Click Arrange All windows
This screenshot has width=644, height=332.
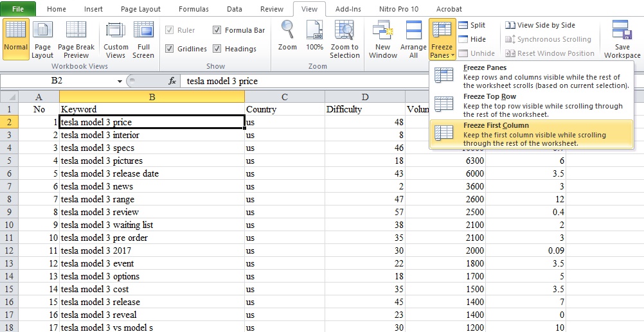click(x=414, y=40)
